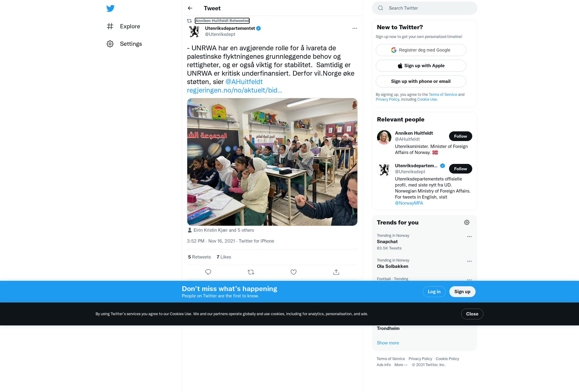This screenshot has width=579, height=392.
Task: Follow Anniken Huitfeldt
Action: point(460,136)
